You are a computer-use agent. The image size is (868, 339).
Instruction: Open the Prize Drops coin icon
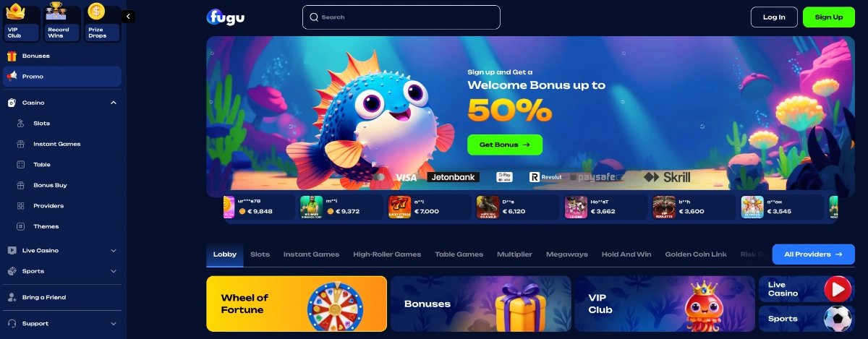[95, 12]
